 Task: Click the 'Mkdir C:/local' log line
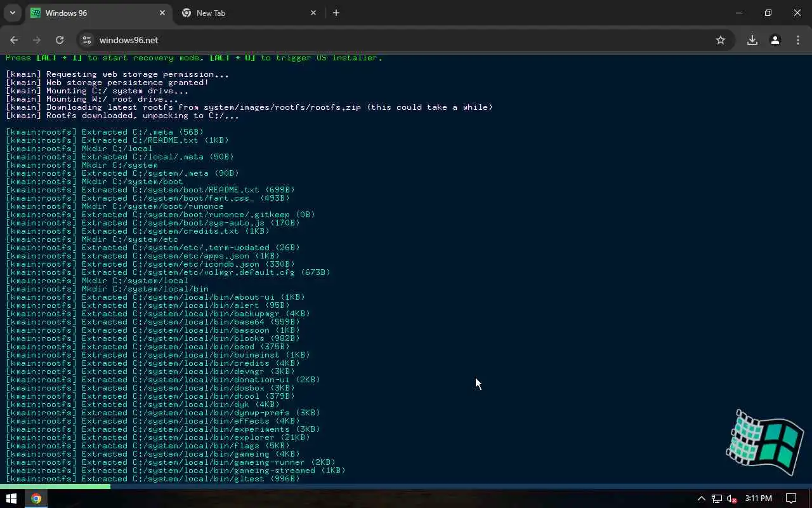pyautogui.click(x=79, y=149)
